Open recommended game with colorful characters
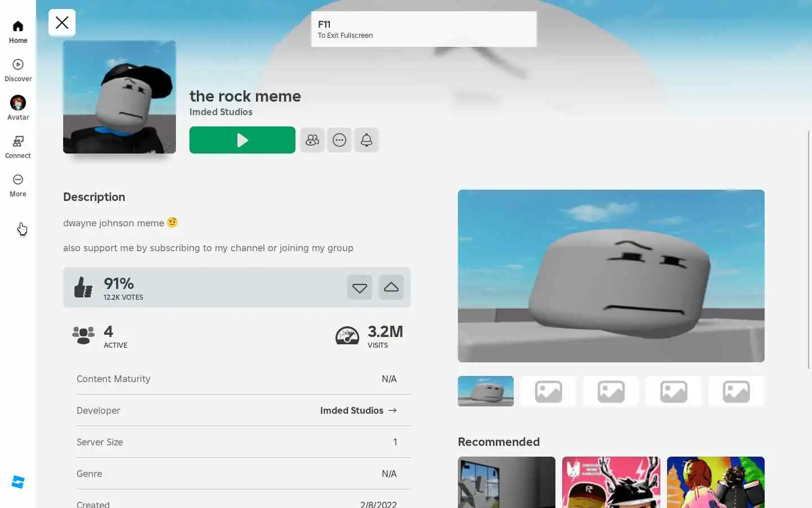 (716, 482)
